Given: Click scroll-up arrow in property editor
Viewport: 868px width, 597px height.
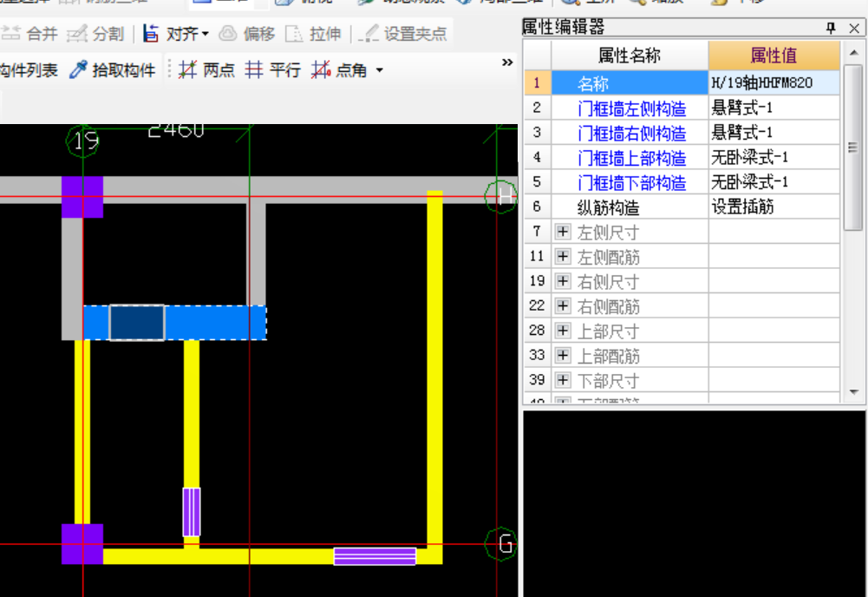Looking at the screenshot, I should 853,53.
